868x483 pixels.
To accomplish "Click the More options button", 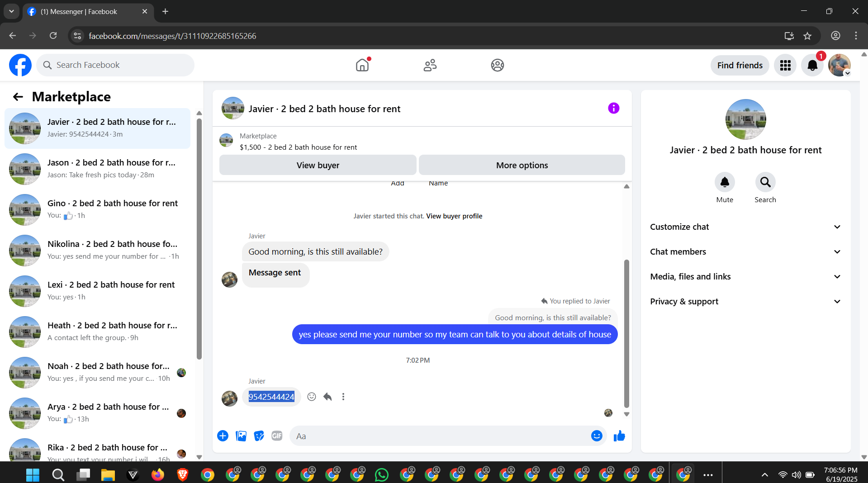I will 522,165.
